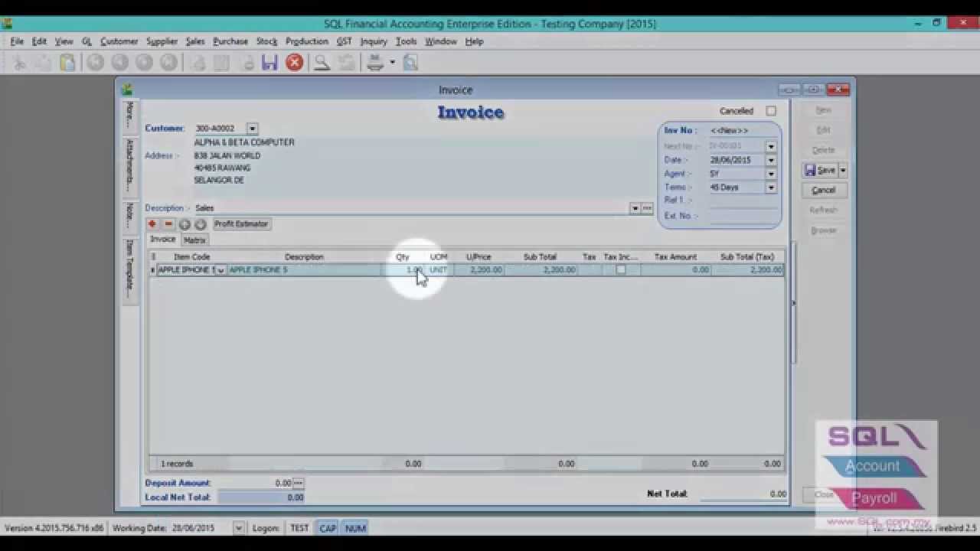Click the Print icon in the toolbar

click(374, 63)
